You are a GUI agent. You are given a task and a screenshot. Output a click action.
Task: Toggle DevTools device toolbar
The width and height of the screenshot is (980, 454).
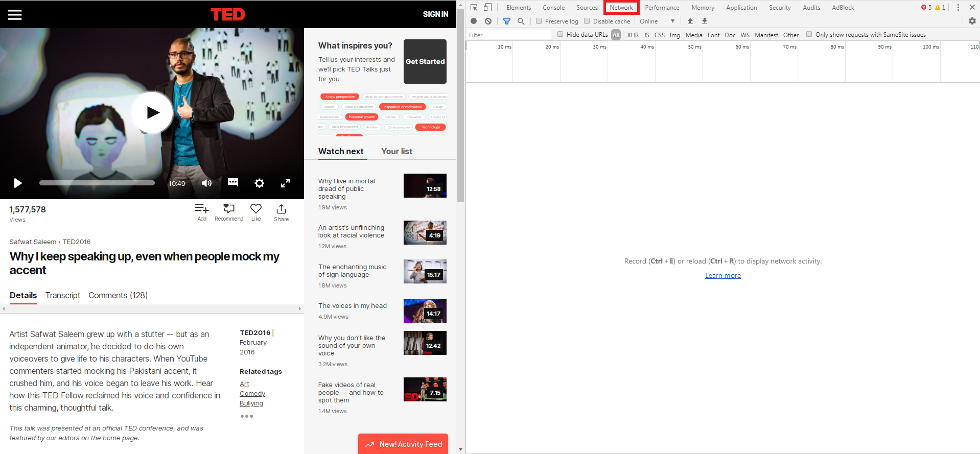[487, 7]
